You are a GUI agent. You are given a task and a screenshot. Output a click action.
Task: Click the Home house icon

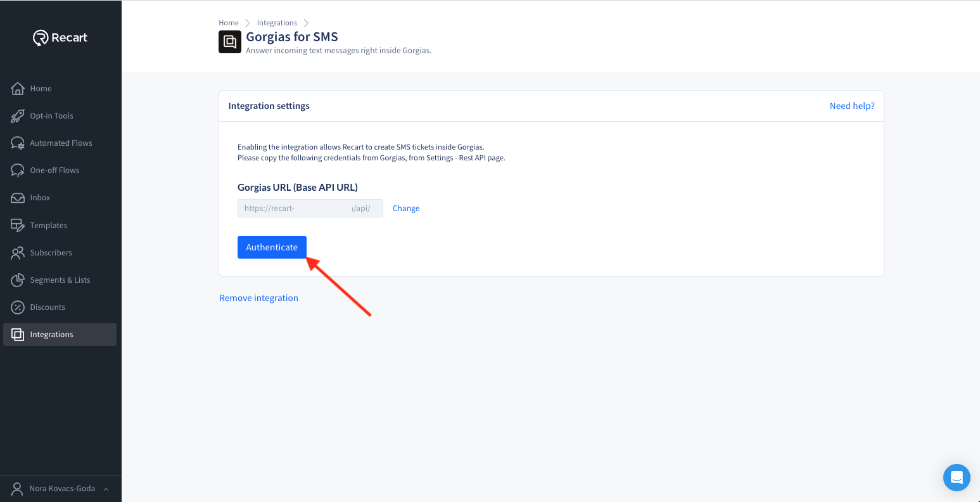[x=18, y=89]
